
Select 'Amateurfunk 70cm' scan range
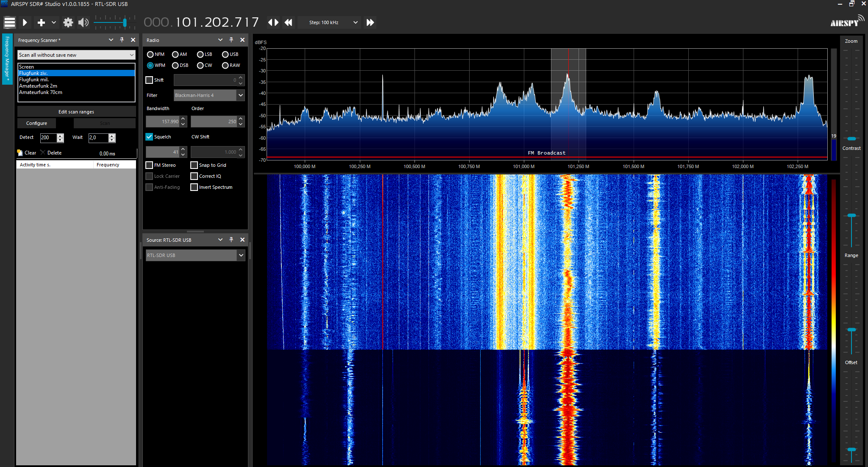pos(76,92)
